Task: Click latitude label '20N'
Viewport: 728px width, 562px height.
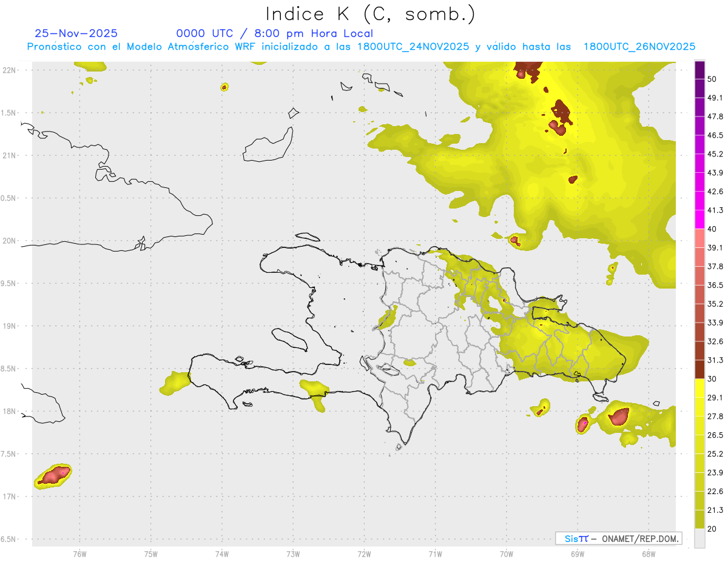Action: pyautogui.click(x=9, y=241)
